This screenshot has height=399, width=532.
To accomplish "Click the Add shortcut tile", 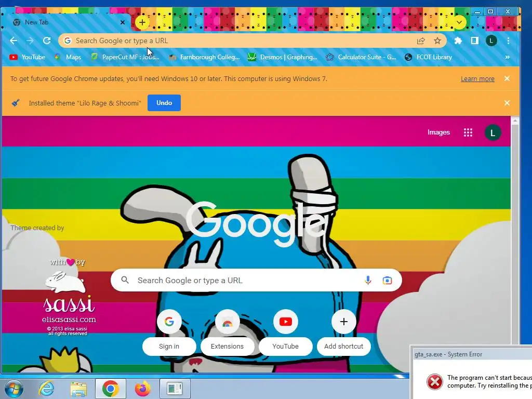I will tap(344, 332).
